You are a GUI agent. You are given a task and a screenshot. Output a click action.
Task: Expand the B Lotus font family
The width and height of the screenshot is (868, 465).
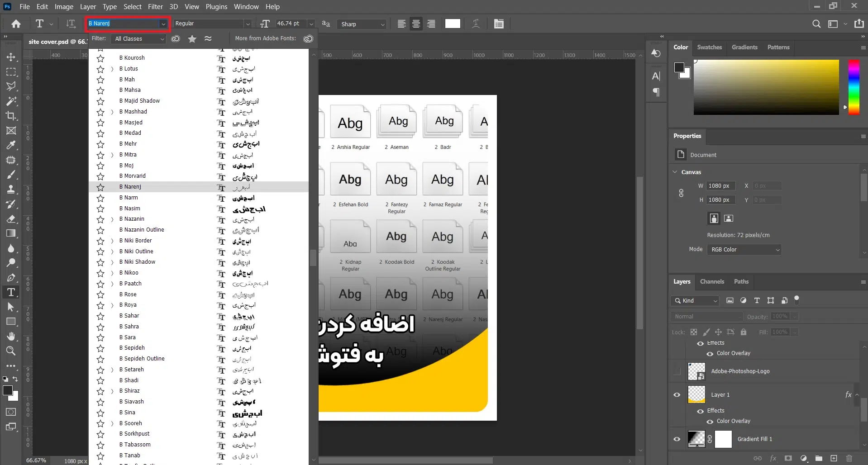(112, 69)
